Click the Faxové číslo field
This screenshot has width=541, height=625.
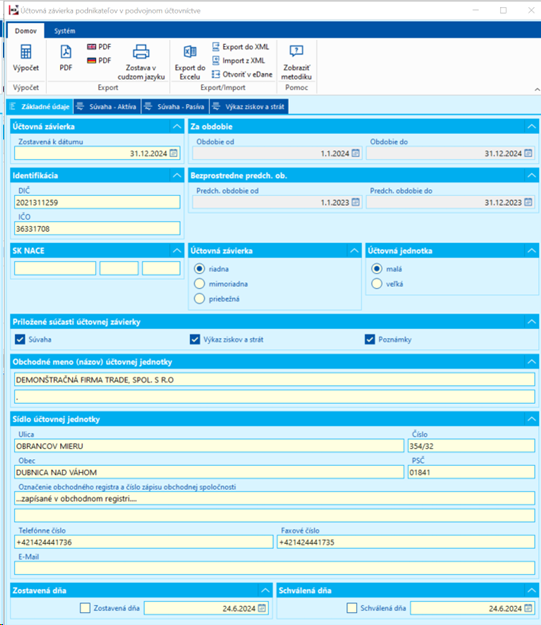coord(406,542)
